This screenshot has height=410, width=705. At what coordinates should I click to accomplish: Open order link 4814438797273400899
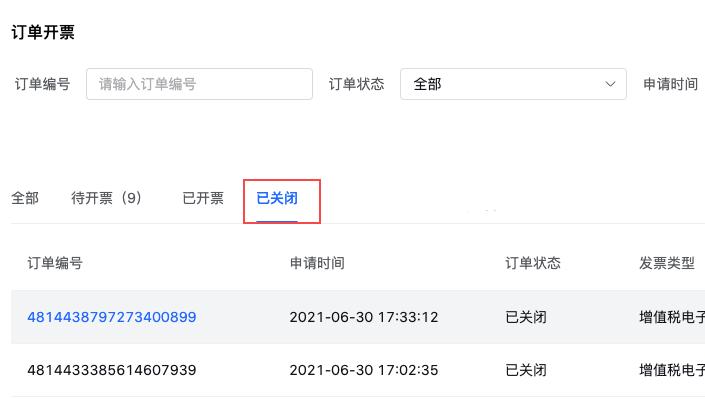tap(112, 317)
